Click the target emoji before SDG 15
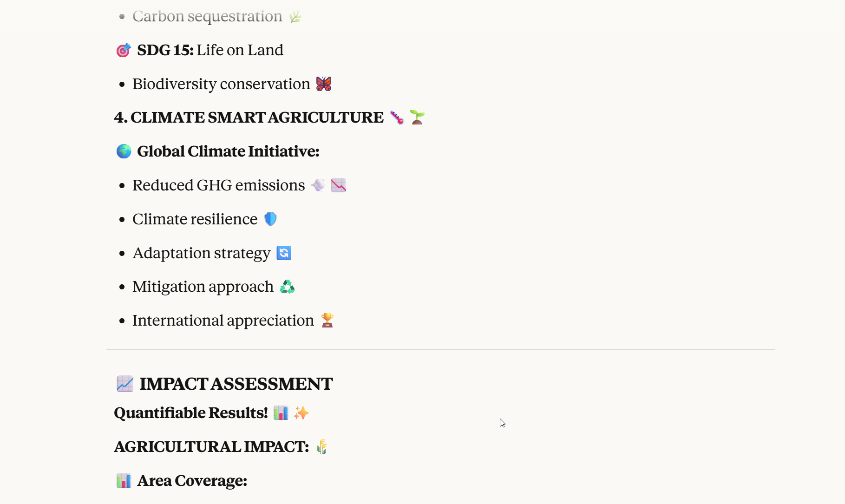 [x=124, y=50]
